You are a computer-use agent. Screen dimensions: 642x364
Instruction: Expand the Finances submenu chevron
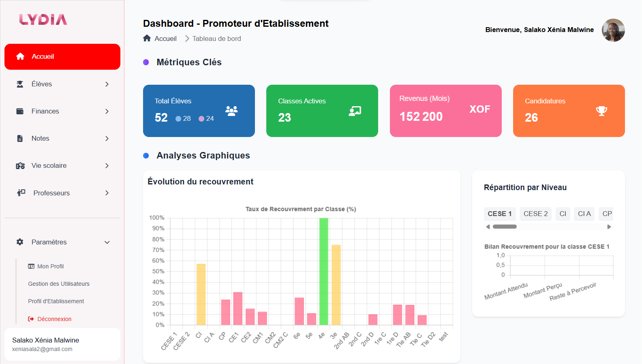107,111
